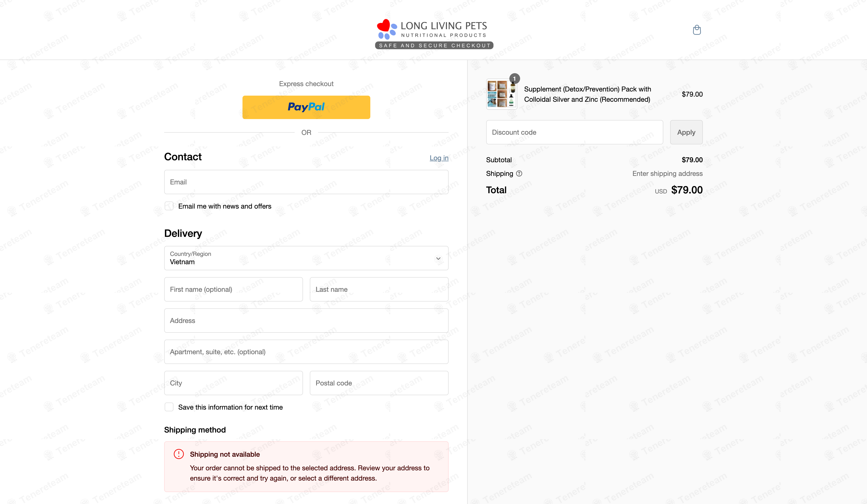The height and width of the screenshot is (504, 867).
Task: Click the Shipping help question mark icon
Action: [519, 174]
